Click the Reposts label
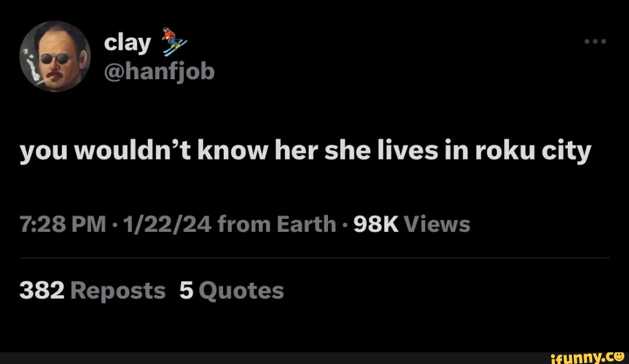The width and height of the screenshot is (629, 364). pos(118,291)
